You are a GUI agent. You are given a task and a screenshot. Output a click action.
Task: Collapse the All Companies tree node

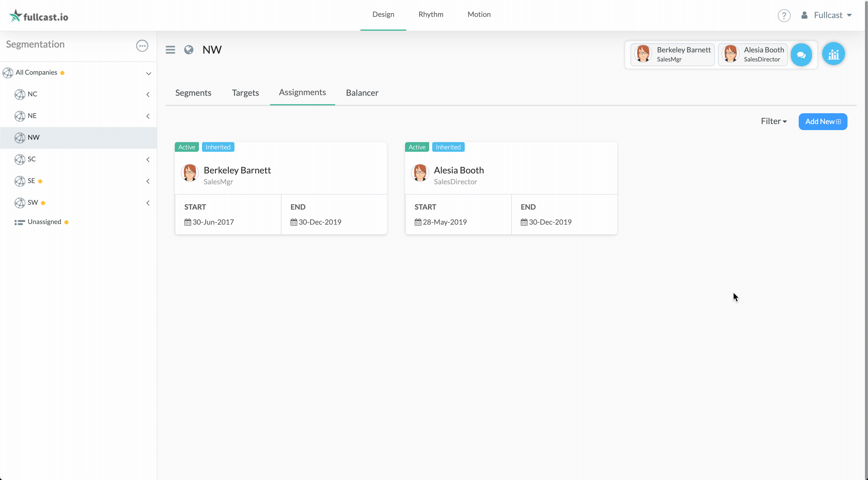tap(148, 73)
